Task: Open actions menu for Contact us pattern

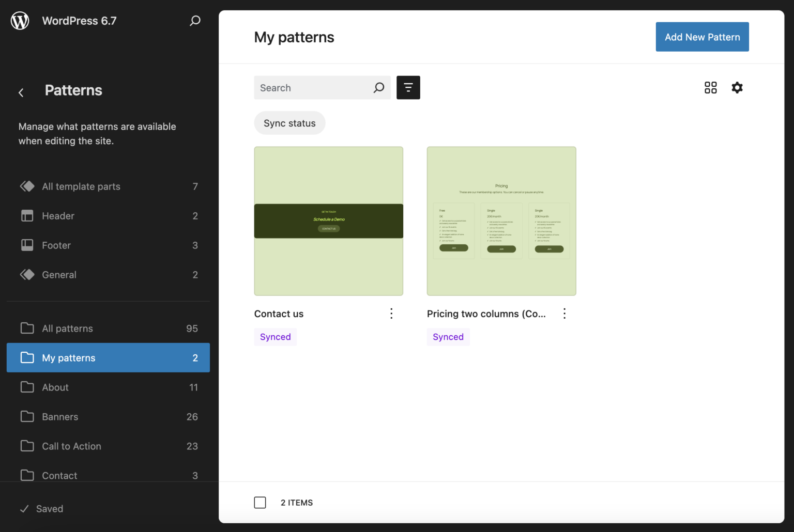Action: click(x=391, y=314)
